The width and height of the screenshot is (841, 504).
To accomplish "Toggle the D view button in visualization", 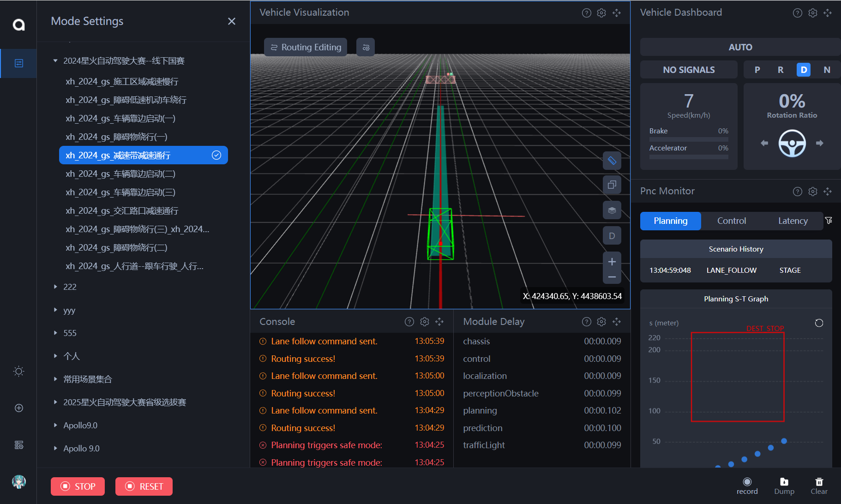I will 612,236.
